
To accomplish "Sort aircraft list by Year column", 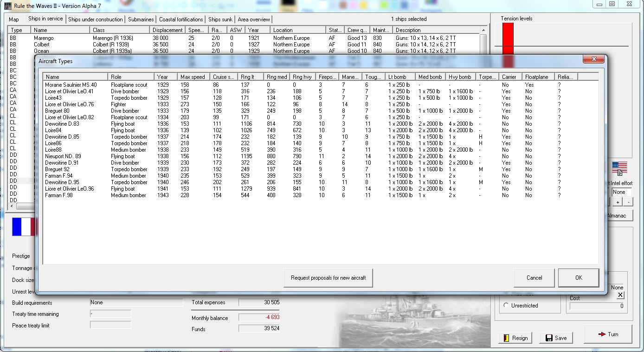I will click(x=166, y=77).
